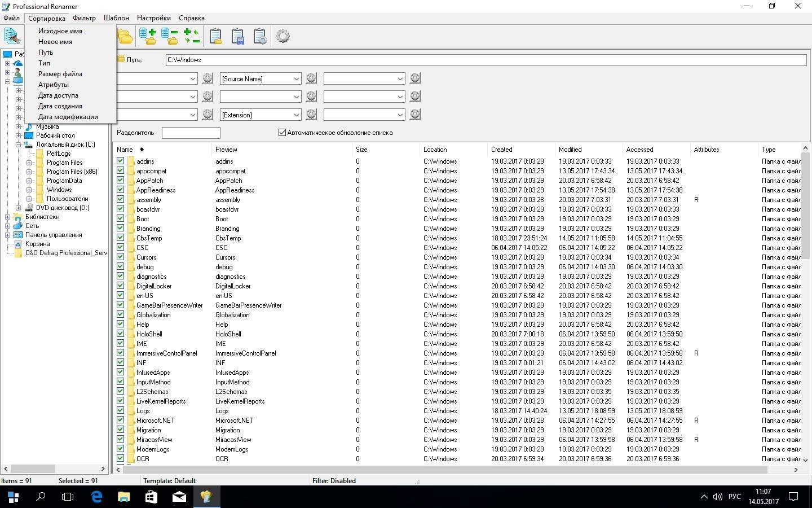
Task: Uncheck the DigitalLocker row checkbox
Action: pos(120,286)
